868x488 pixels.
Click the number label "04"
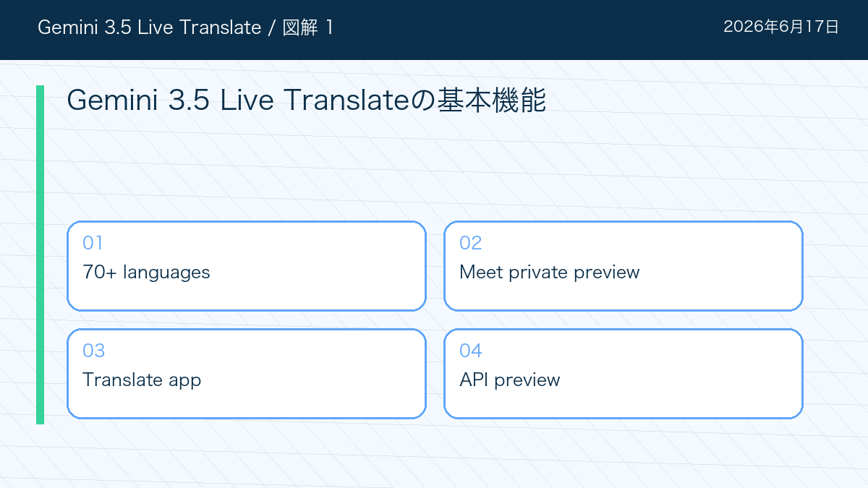(x=470, y=351)
